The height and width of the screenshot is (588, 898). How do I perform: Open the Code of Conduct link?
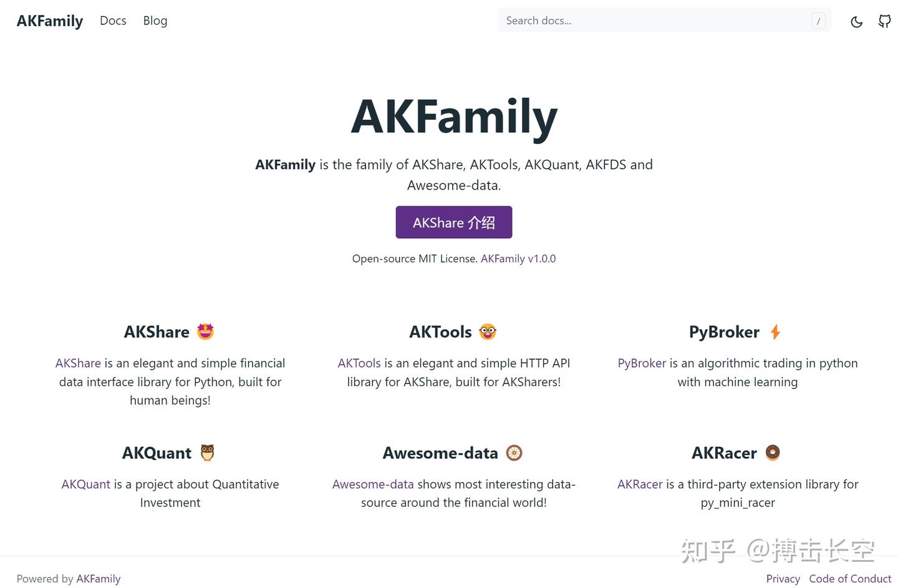pos(850,579)
